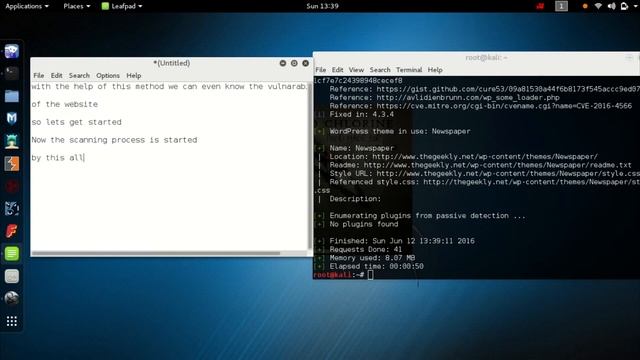Open the Applications menu
Viewport: 640px width, 360px height.
point(27,6)
